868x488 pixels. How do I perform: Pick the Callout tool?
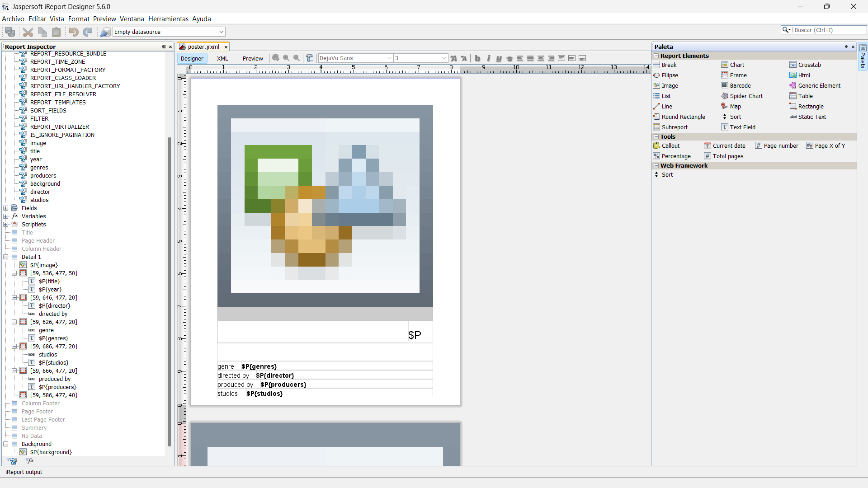pos(666,145)
